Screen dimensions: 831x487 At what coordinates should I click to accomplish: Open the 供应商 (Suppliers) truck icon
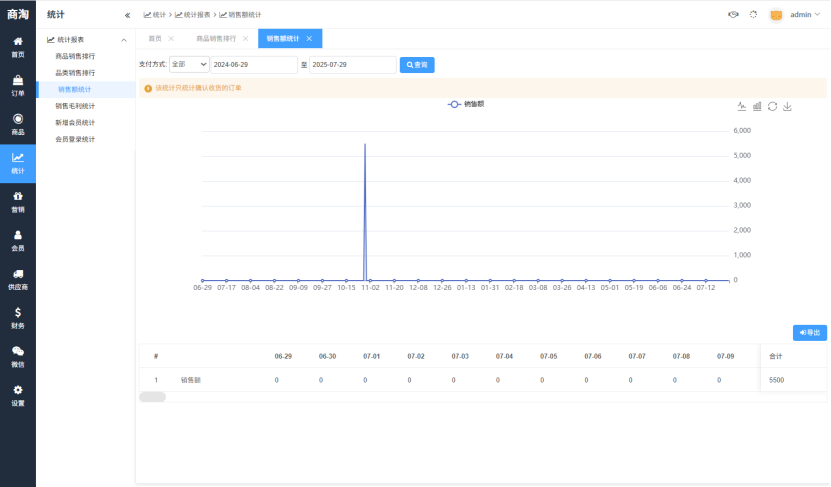18,278
